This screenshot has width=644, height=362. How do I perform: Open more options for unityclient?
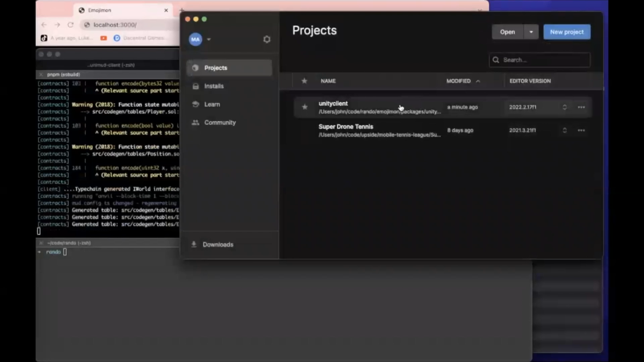coord(581,107)
